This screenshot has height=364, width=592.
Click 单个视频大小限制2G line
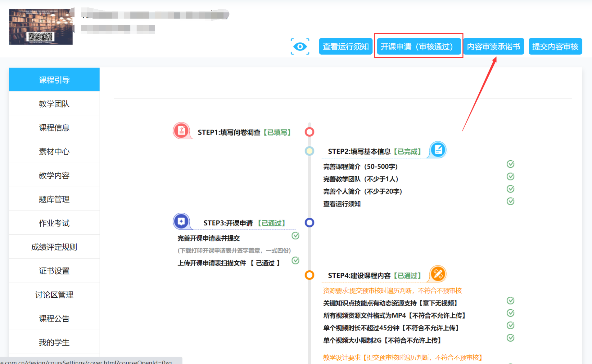(382, 340)
